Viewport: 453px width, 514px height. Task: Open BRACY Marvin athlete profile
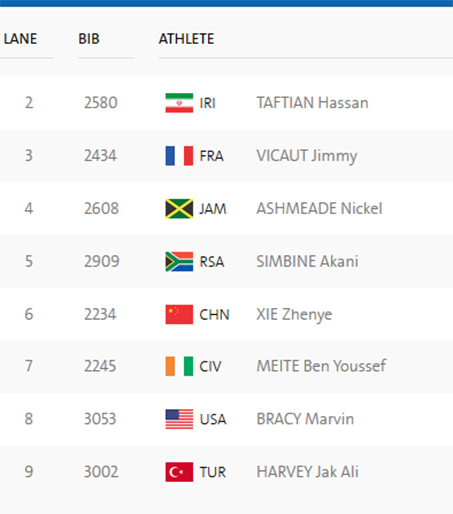tap(305, 419)
